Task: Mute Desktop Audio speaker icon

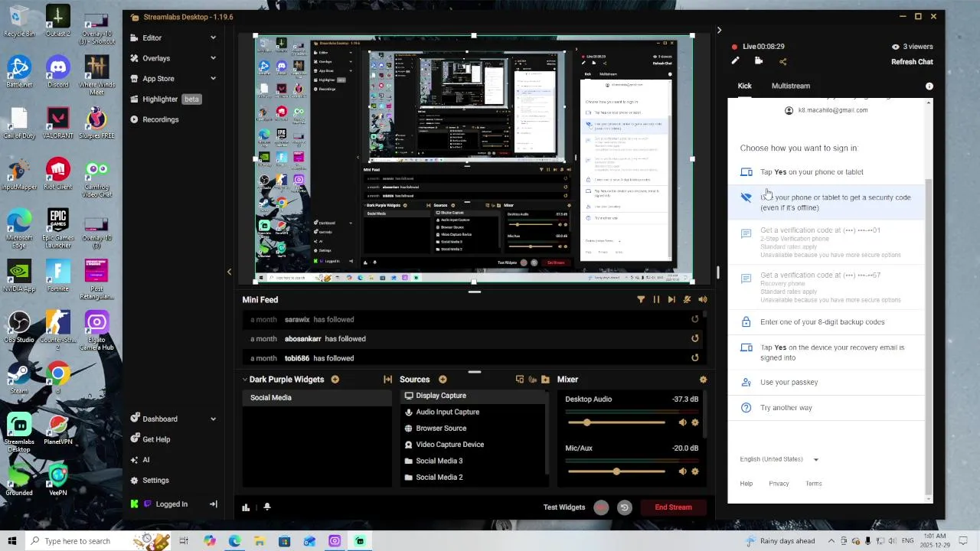Action: pyautogui.click(x=682, y=422)
